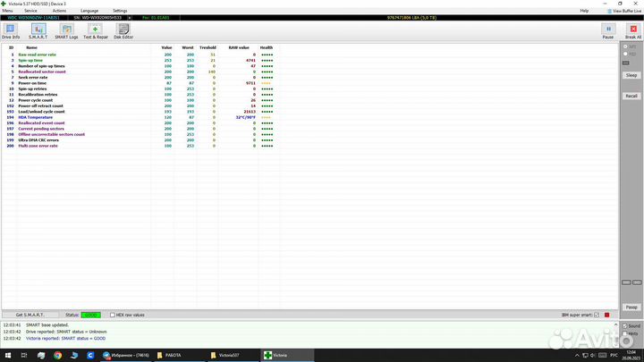This screenshot has height=362, width=644.
Task: Expand the Actions menu
Action: [59, 11]
